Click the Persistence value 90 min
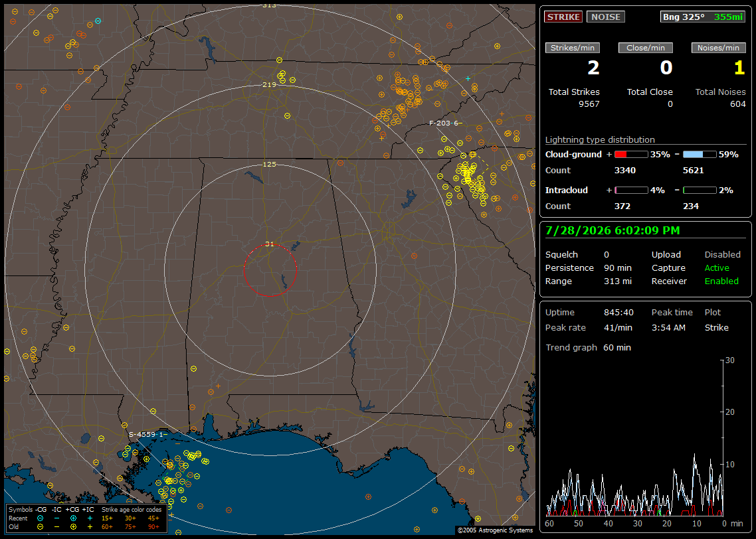Image resolution: width=756 pixels, height=539 pixels. pos(618,268)
